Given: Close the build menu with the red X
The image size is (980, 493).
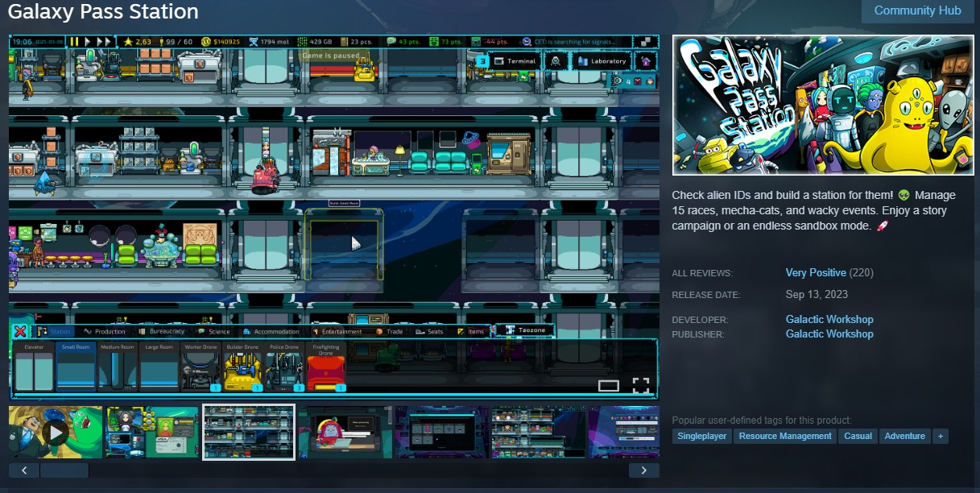Looking at the screenshot, I should [x=20, y=331].
